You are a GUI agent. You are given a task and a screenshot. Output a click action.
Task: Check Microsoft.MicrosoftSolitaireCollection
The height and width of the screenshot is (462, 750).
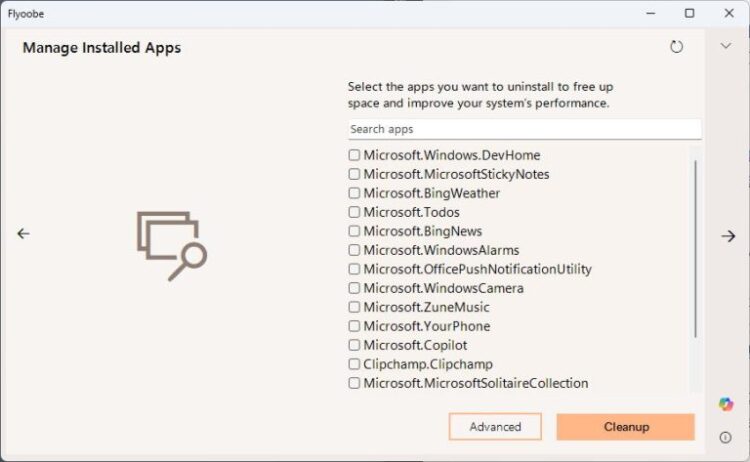tap(355, 383)
